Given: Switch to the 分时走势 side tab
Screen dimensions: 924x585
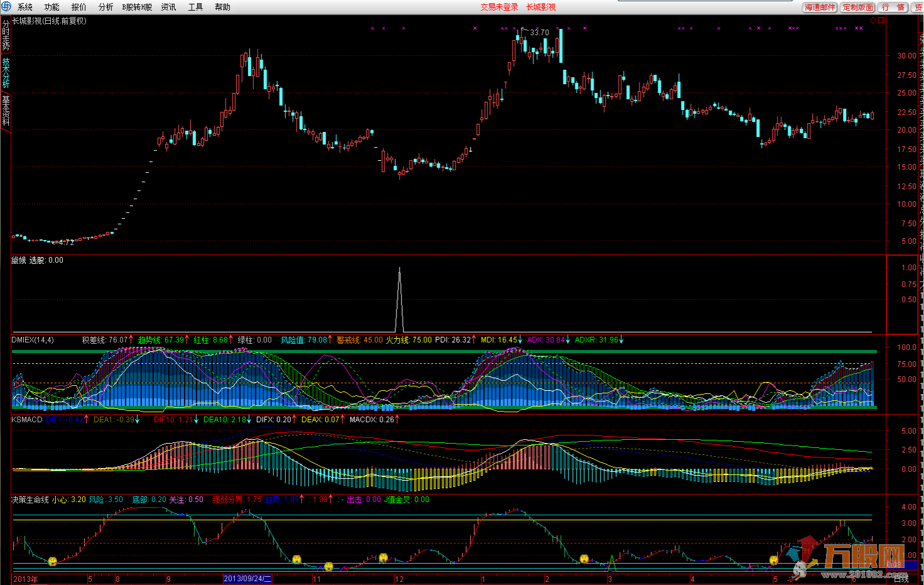Looking at the screenshot, I should [6, 35].
